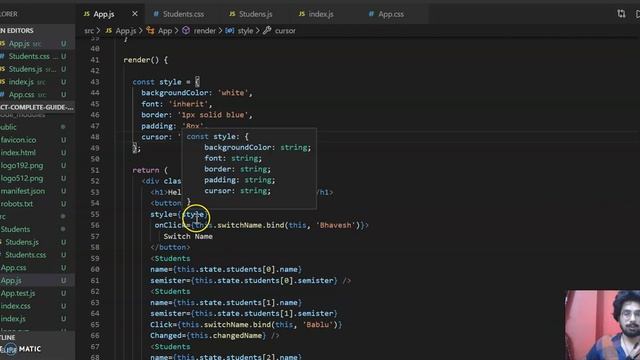640x360 pixels.
Task: Click the '</button>' closing tag
Action: [170, 247]
